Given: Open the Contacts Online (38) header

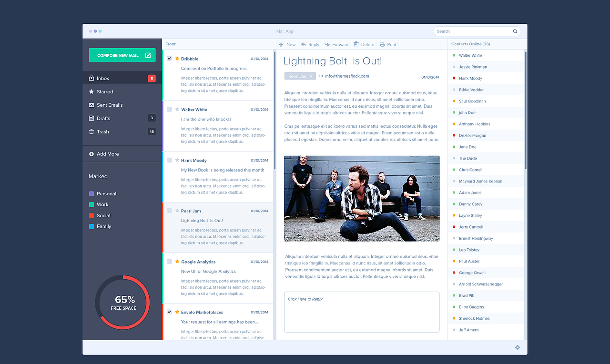Looking at the screenshot, I should 471,44.
